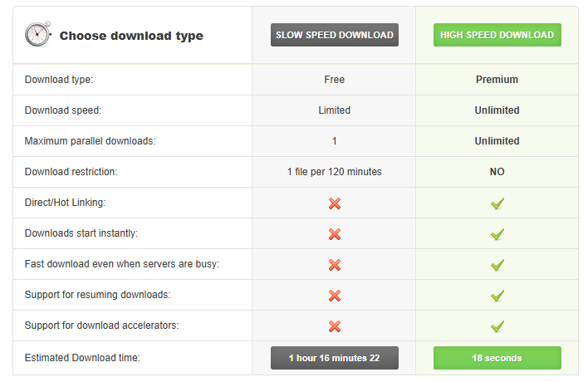This screenshot has width=588, height=382.
Task: Click the 'Choose download type' heading
Action: pos(131,36)
